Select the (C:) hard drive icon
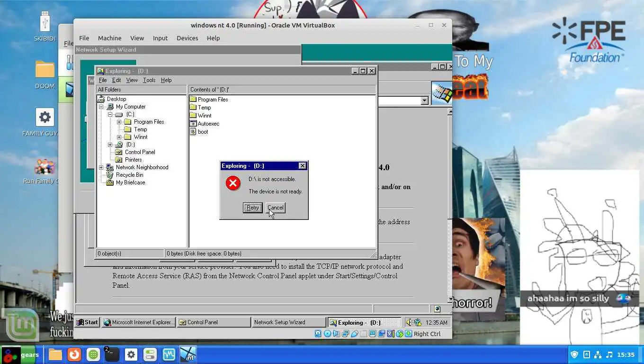 coord(118,114)
